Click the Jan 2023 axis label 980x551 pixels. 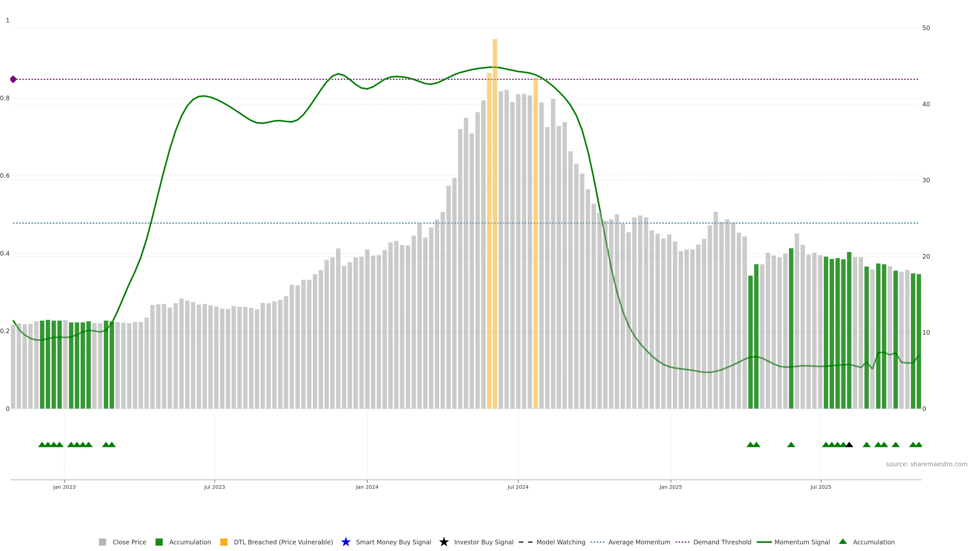(64, 487)
